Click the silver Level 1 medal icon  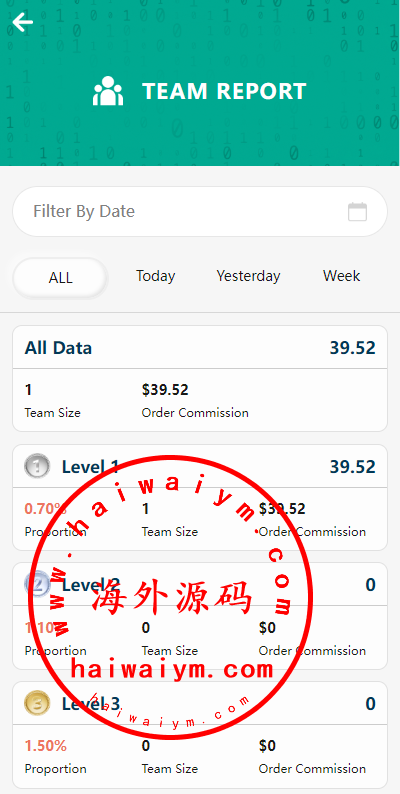click(37, 466)
